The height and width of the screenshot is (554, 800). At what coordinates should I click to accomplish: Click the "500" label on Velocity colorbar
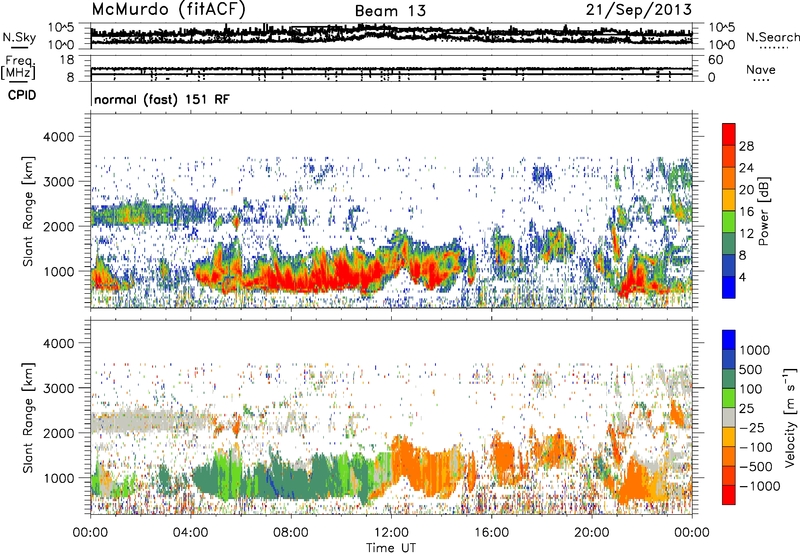[751, 370]
